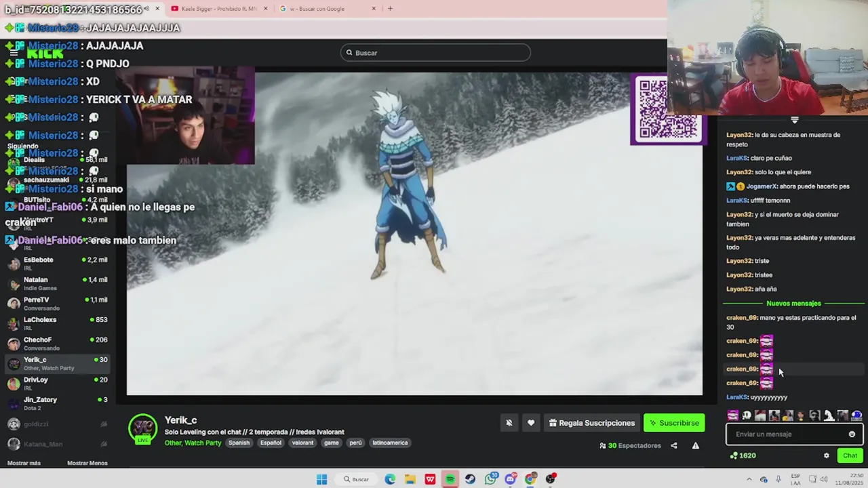Open the ChechoF channel in sidebar
The image size is (868, 488).
click(x=57, y=343)
